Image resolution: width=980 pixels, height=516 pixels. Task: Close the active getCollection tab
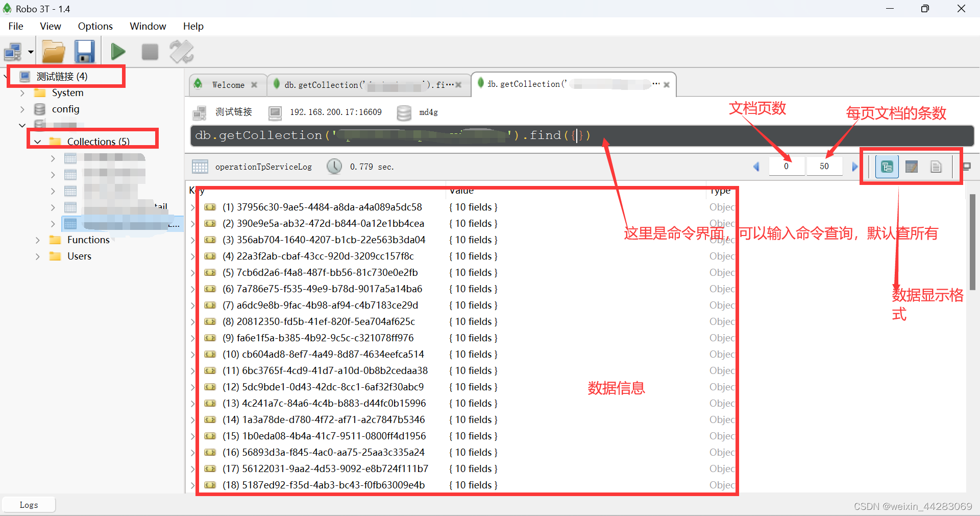coord(667,85)
